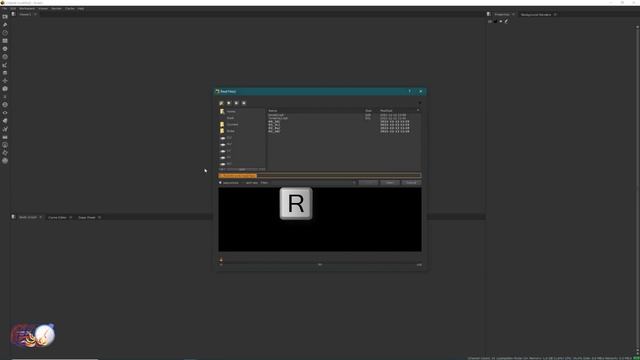
Task: Switch to the Background Renders tab
Action: [x=536, y=14]
